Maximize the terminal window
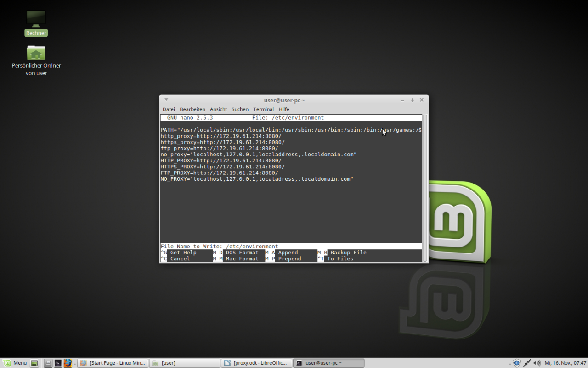The height and width of the screenshot is (368, 588). [x=412, y=100]
